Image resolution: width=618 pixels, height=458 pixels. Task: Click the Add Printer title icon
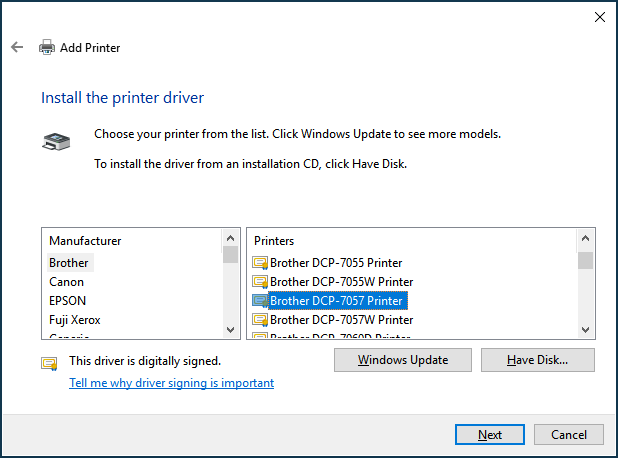pos(47,47)
